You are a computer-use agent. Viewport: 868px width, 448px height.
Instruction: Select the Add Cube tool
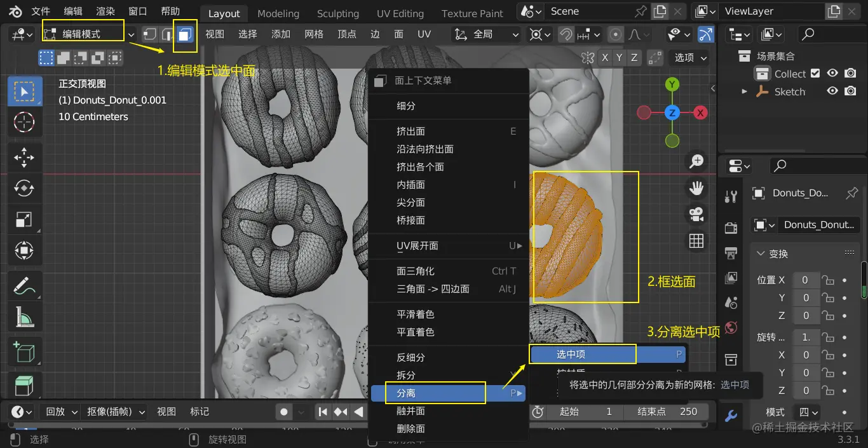click(25, 352)
